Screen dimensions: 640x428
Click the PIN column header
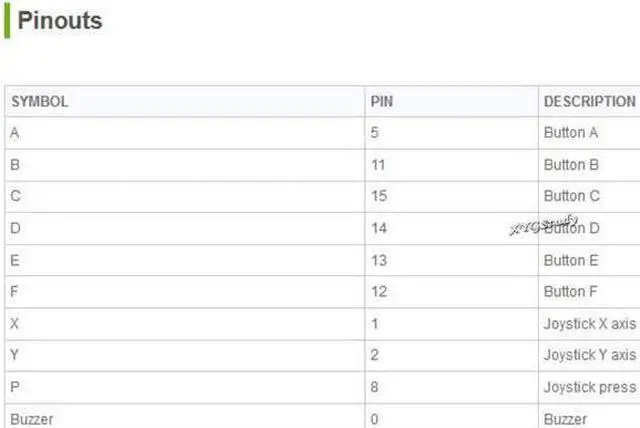(x=382, y=101)
